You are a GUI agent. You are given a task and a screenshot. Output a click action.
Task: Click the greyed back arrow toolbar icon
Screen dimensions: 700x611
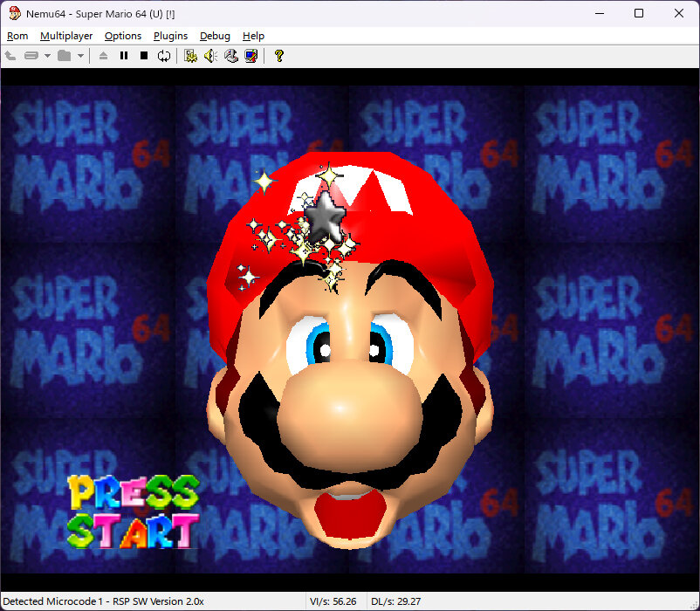click(10, 56)
